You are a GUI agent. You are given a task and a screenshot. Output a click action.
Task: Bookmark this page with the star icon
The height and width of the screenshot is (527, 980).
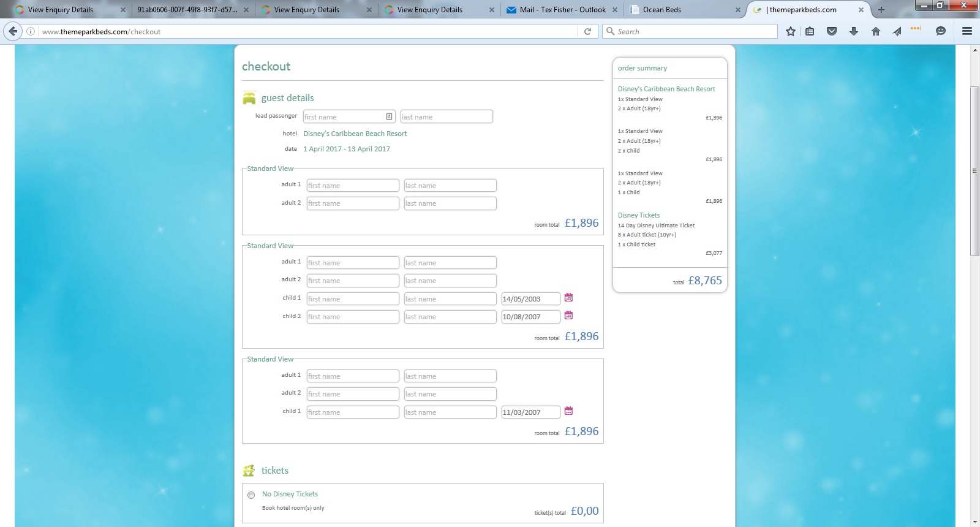pos(791,31)
